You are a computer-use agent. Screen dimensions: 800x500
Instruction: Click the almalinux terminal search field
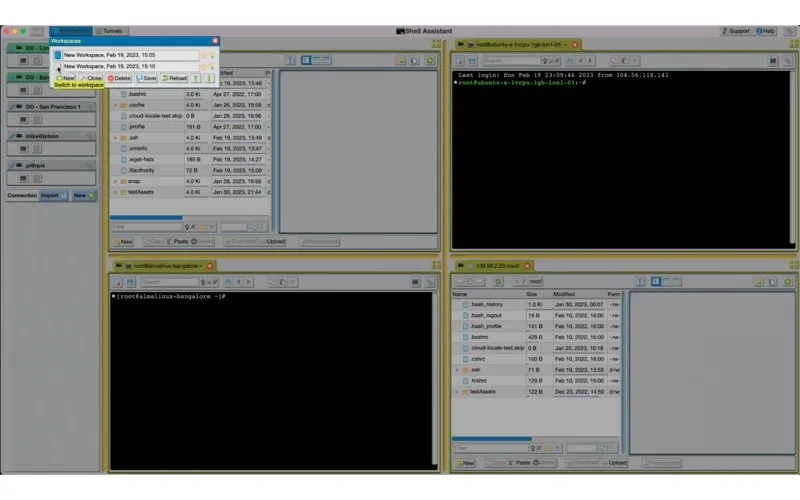pos(169,282)
